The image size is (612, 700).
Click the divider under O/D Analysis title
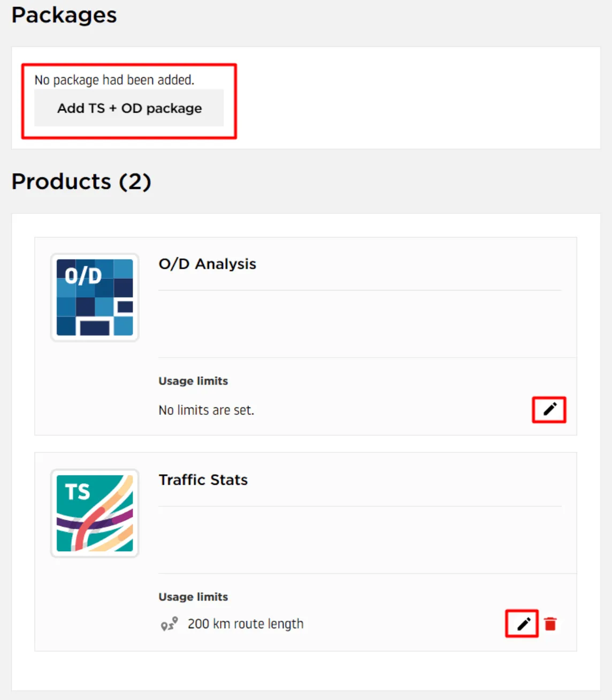360,291
